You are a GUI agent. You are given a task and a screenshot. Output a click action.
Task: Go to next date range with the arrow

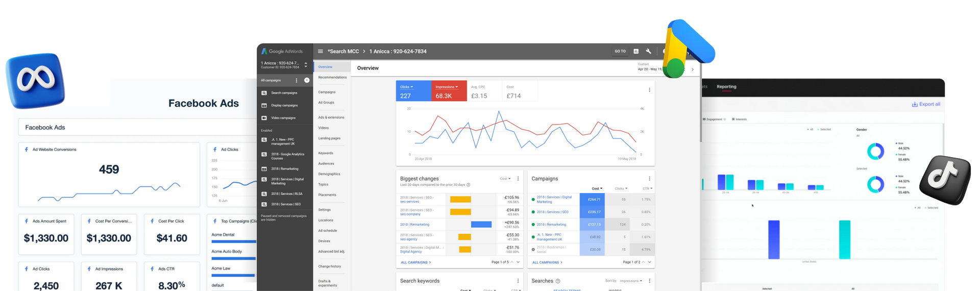pyautogui.click(x=693, y=69)
